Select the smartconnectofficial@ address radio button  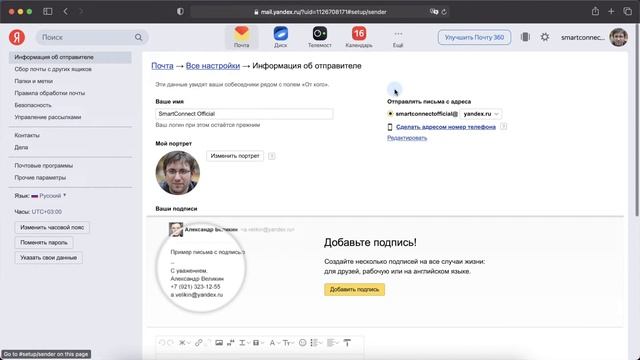coord(390,114)
